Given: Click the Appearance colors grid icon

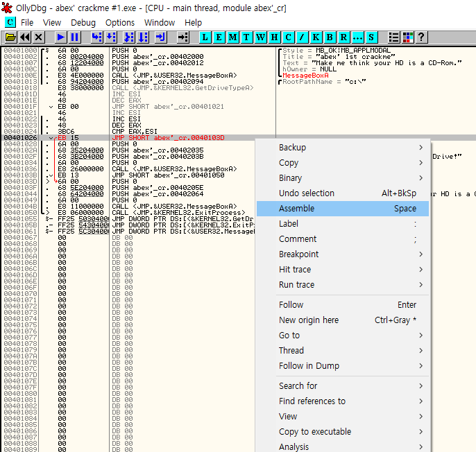Looking at the screenshot, I should [408, 37].
